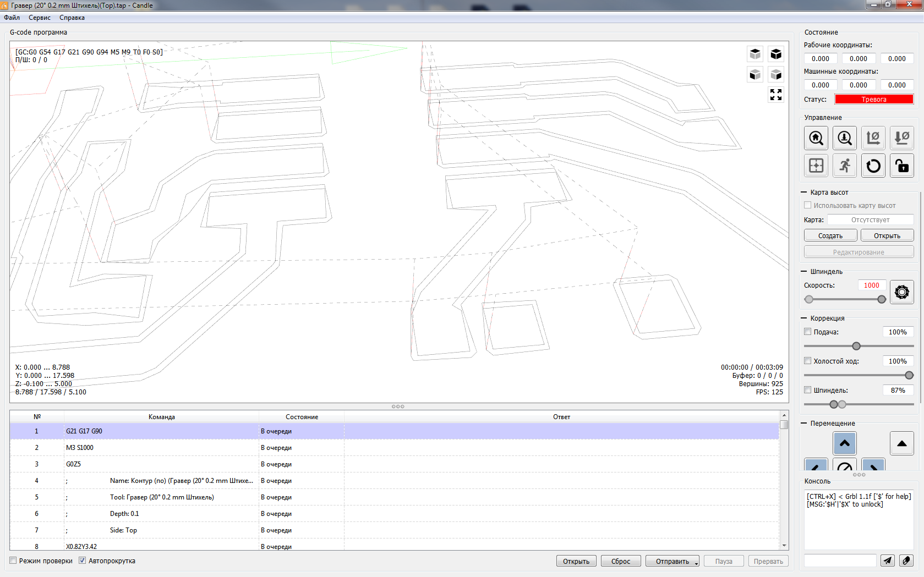
Task: Zero the XY axes icon
Action: pos(873,138)
